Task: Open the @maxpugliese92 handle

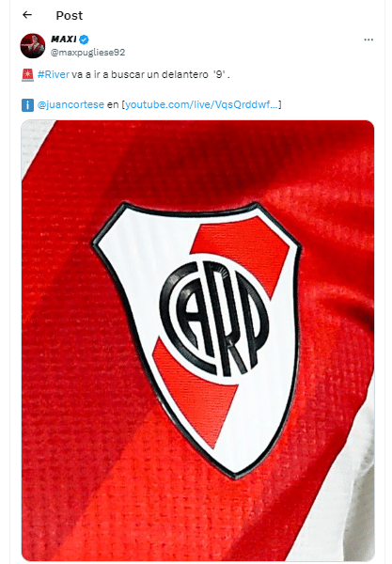Action: coord(87,53)
